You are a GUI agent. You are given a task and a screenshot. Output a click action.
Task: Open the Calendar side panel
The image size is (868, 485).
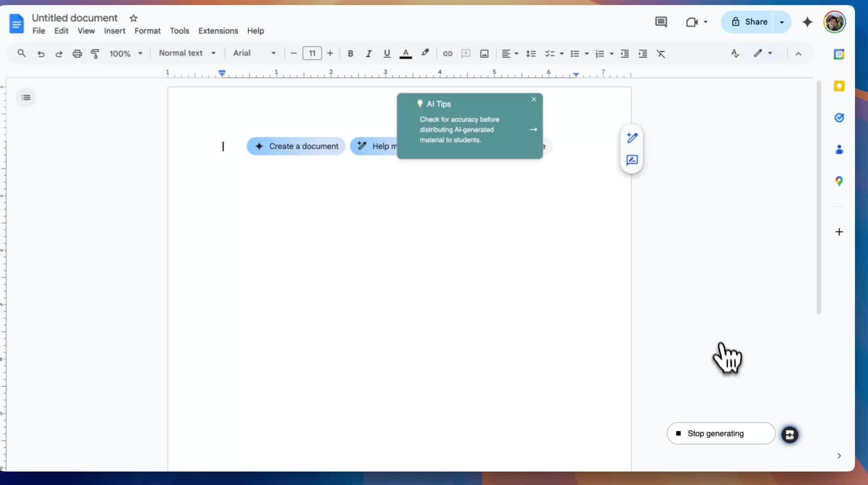coord(839,54)
